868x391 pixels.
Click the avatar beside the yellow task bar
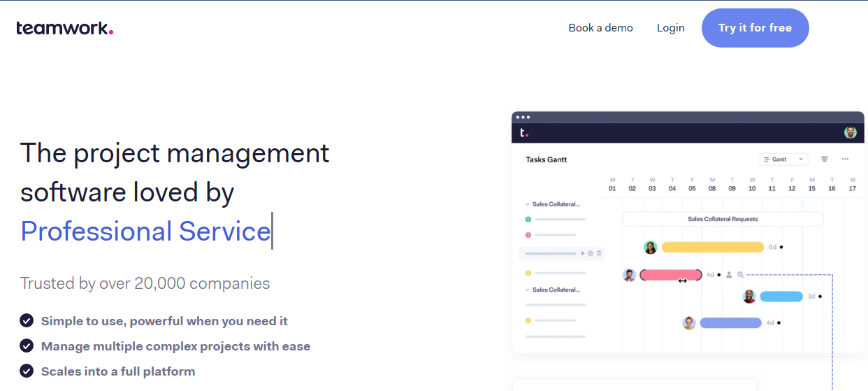click(651, 247)
